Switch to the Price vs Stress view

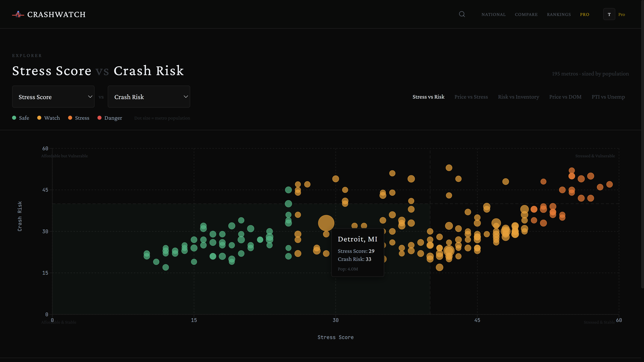click(x=471, y=97)
